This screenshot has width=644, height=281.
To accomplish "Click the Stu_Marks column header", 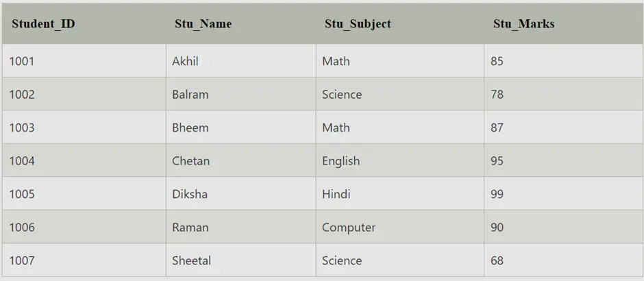I will [x=563, y=24].
